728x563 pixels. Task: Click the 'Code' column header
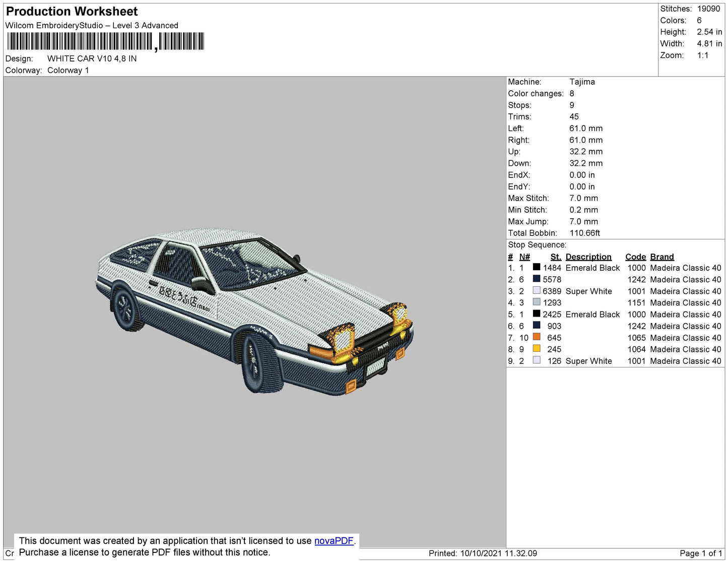click(x=635, y=257)
